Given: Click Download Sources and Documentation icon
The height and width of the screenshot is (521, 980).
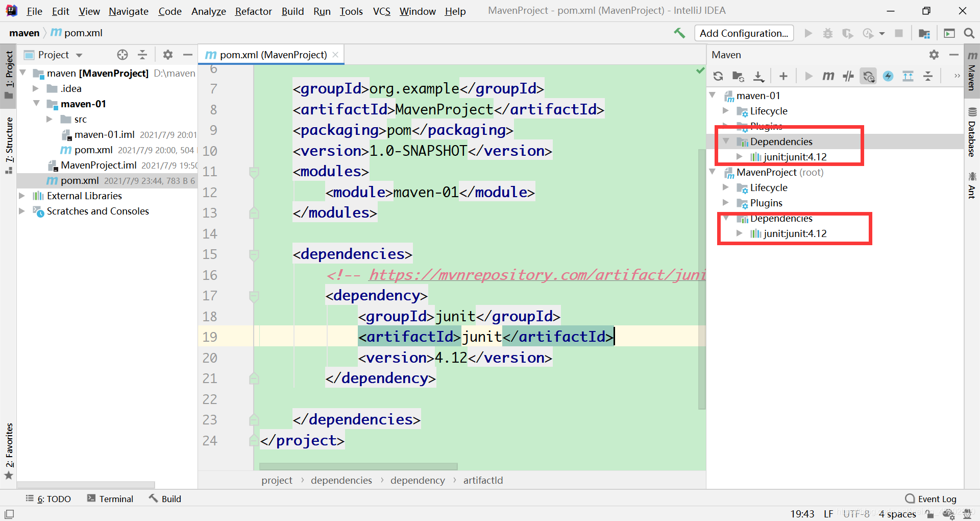Looking at the screenshot, I should pos(759,76).
